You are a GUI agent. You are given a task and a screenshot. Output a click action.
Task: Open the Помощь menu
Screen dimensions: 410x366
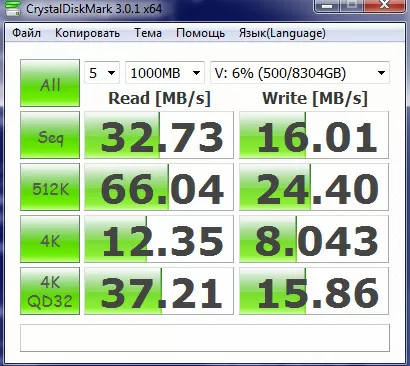pyautogui.click(x=200, y=33)
